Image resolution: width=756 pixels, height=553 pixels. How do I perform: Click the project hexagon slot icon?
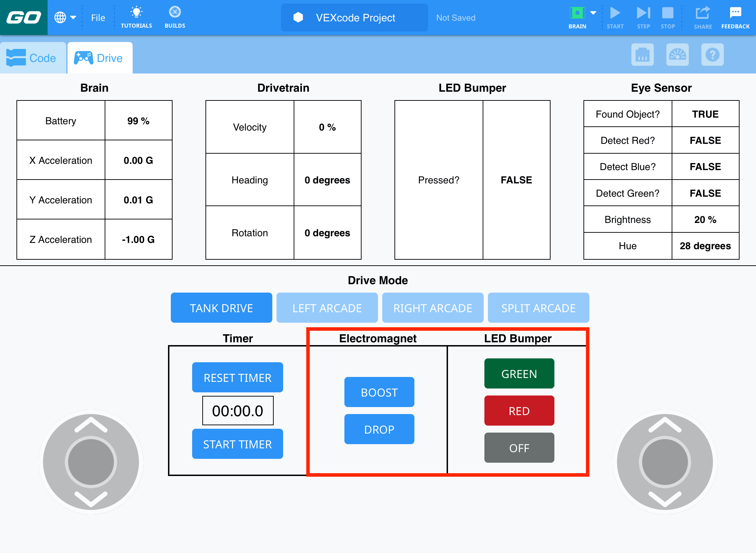coord(298,17)
